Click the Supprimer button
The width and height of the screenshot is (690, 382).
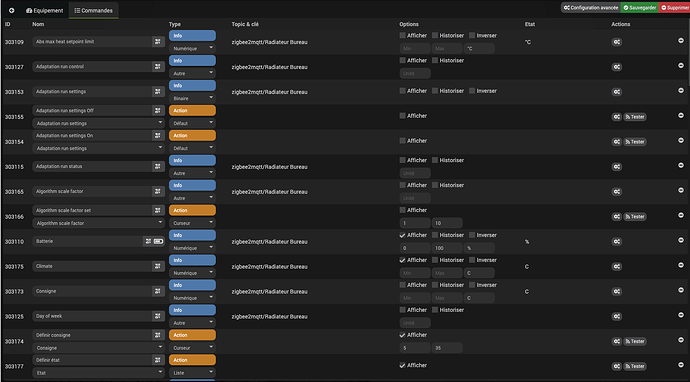click(674, 7)
